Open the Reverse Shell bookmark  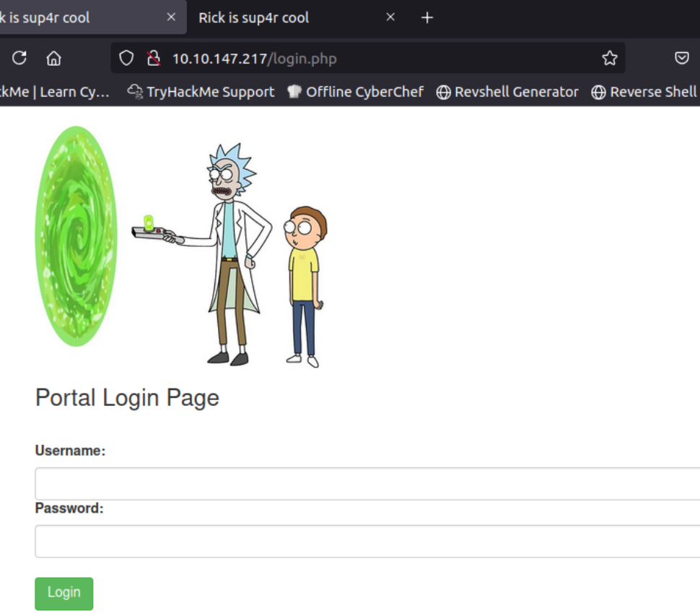[645, 92]
